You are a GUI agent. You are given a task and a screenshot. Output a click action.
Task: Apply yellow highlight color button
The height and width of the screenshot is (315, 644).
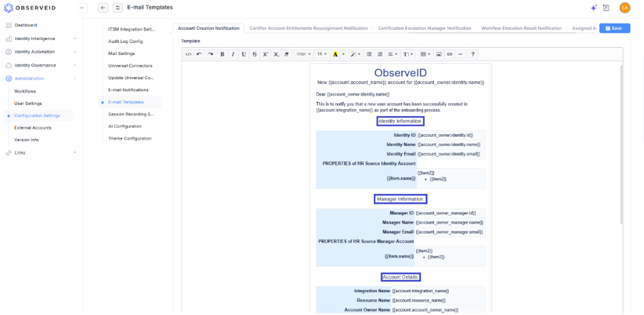click(335, 54)
